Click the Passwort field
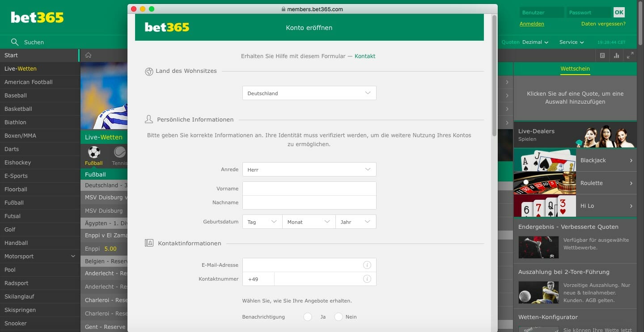 click(x=589, y=13)
